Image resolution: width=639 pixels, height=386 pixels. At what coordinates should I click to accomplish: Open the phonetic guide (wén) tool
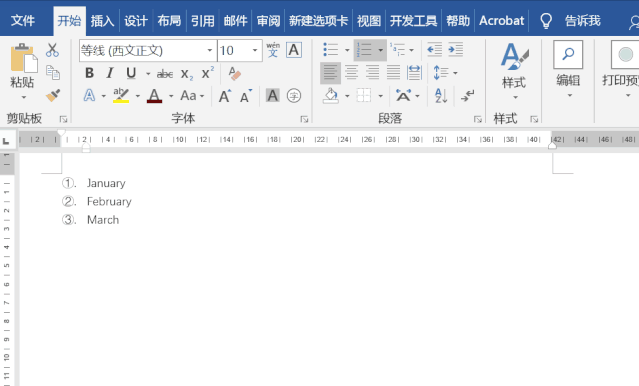point(273,50)
